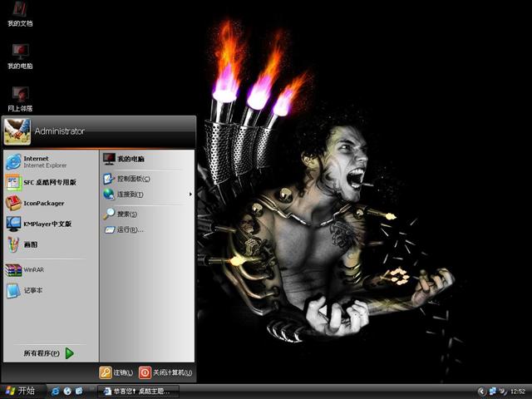Open KMPlayer中文版 in the Start menu
Image resolution: width=532 pixels, height=399 pixels.
47,224
